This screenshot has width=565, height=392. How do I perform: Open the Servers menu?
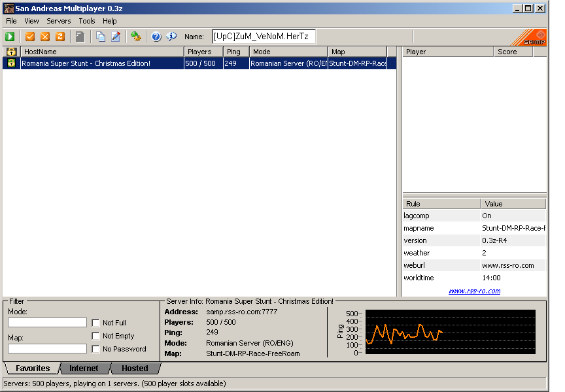(x=59, y=21)
